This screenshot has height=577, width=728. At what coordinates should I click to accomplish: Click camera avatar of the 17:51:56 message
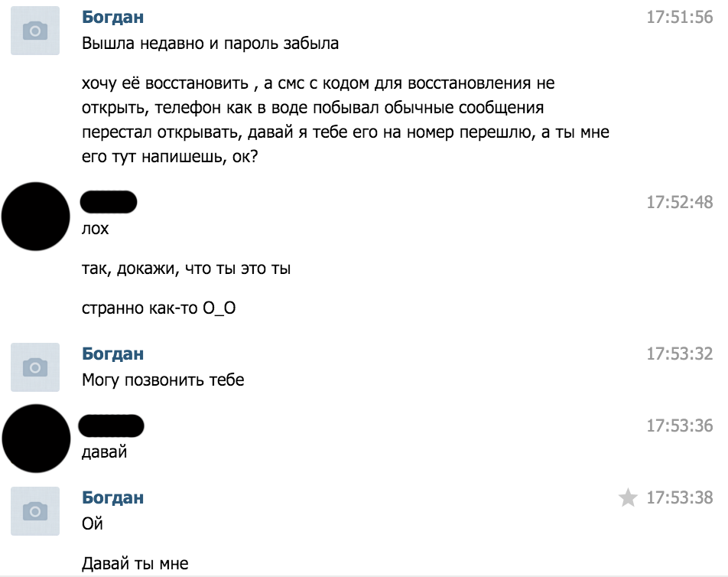[x=35, y=31]
